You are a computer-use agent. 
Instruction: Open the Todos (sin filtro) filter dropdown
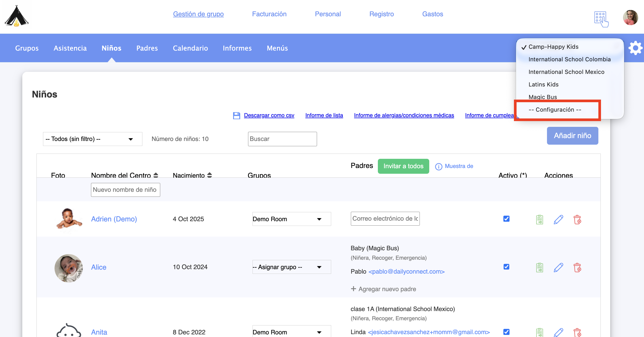[x=92, y=139]
